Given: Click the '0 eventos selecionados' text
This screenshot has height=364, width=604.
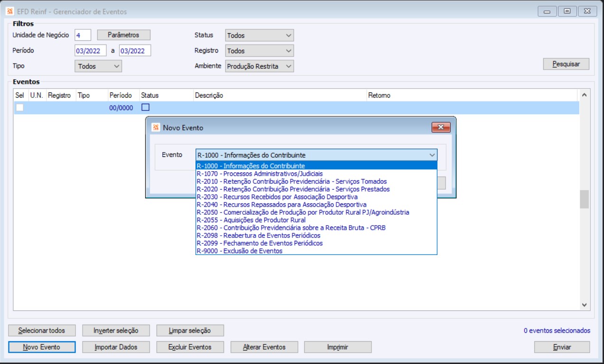Looking at the screenshot, I should coord(557,331).
